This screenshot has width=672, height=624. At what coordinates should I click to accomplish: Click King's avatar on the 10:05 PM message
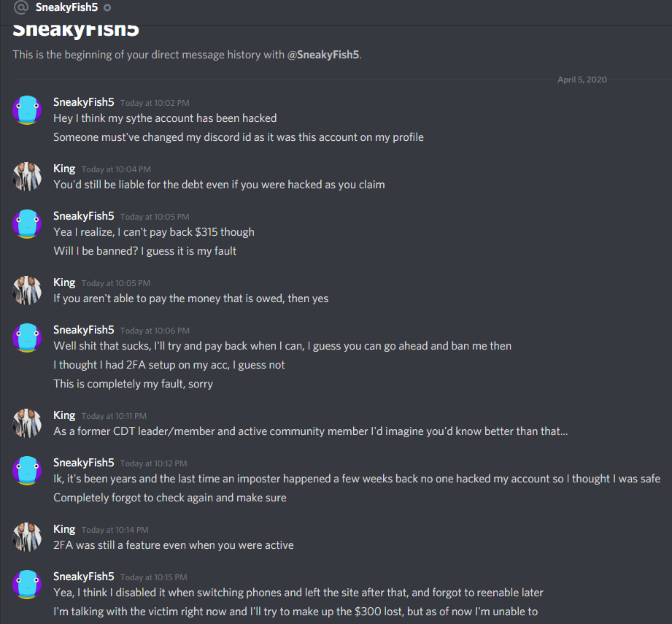point(27,290)
